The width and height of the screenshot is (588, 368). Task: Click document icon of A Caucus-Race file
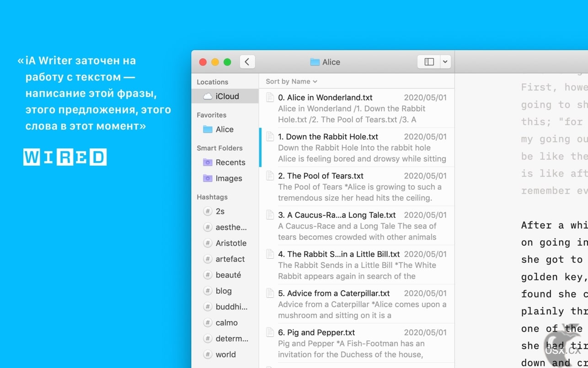click(270, 215)
